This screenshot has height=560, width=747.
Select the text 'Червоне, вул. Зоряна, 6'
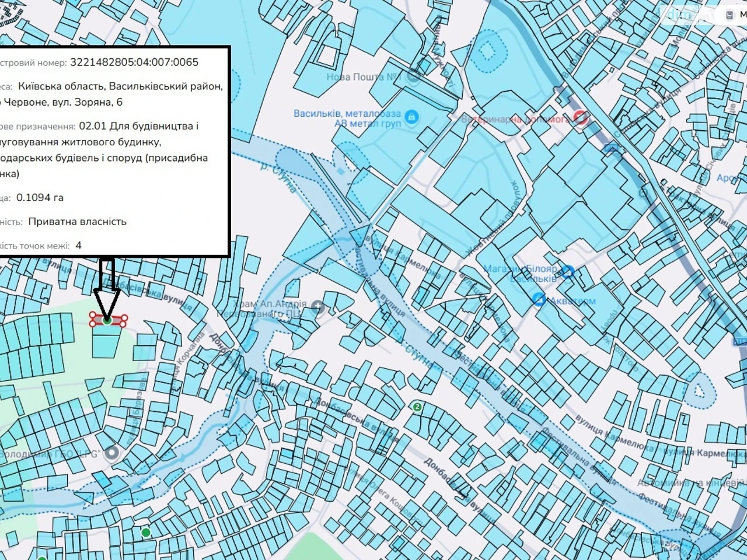click(x=64, y=102)
